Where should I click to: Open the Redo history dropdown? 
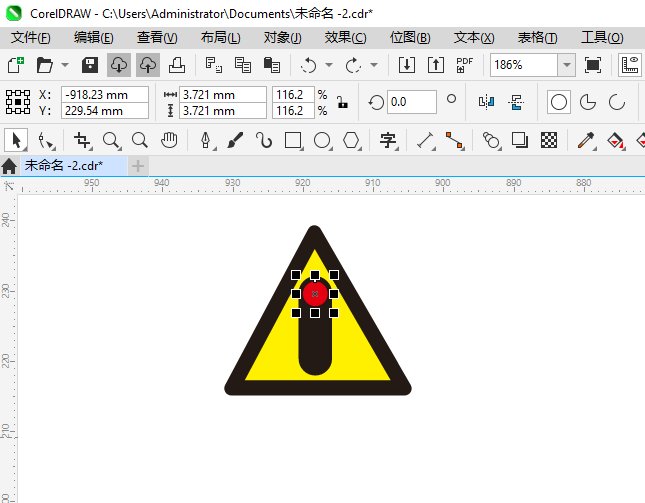(374, 65)
